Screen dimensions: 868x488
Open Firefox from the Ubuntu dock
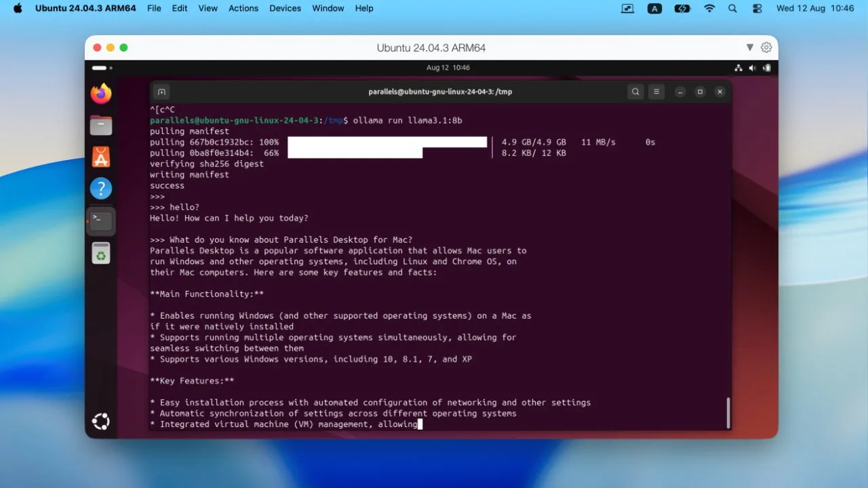coord(101,94)
